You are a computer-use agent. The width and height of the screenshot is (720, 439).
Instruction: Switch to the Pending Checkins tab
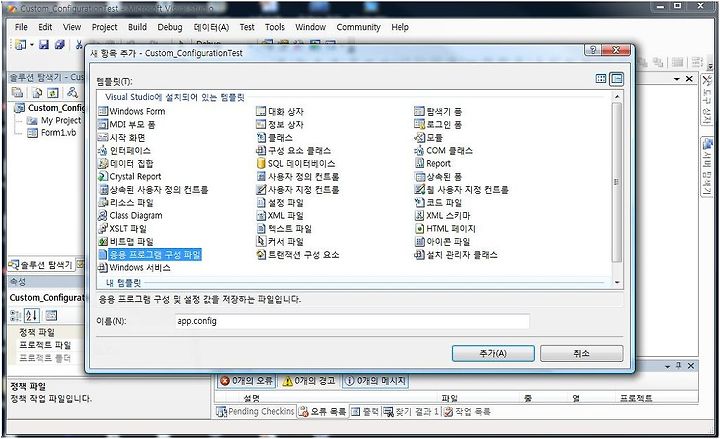(x=255, y=411)
